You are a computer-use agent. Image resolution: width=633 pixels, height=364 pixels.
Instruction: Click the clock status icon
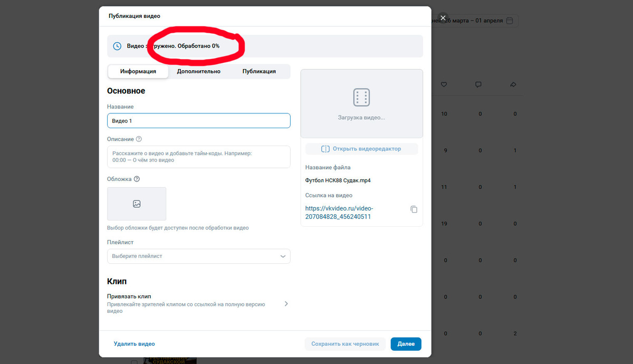pos(118,46)
